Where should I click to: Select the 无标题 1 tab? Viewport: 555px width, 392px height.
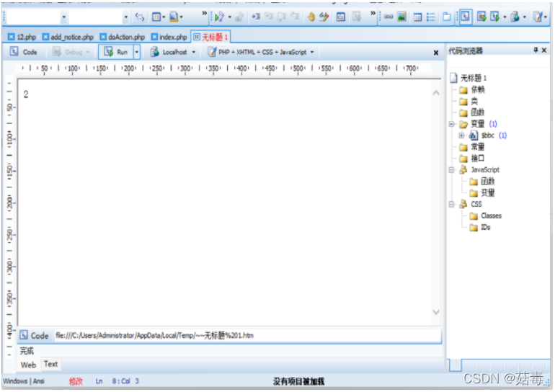210,37
